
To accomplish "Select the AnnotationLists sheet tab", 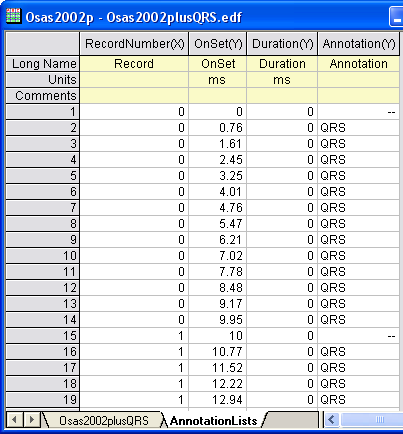I will coord(213,421).
